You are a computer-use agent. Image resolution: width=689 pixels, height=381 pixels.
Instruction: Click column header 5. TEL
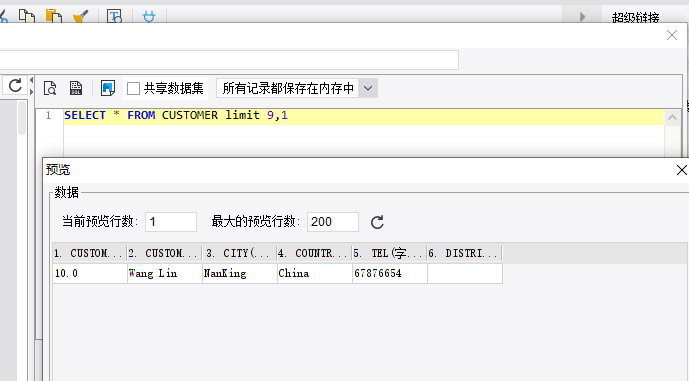[389, 253]
